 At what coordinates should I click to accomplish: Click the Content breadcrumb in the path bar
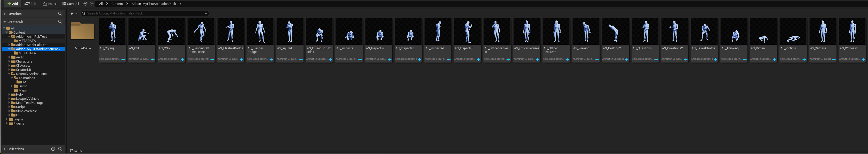(117, 4)
